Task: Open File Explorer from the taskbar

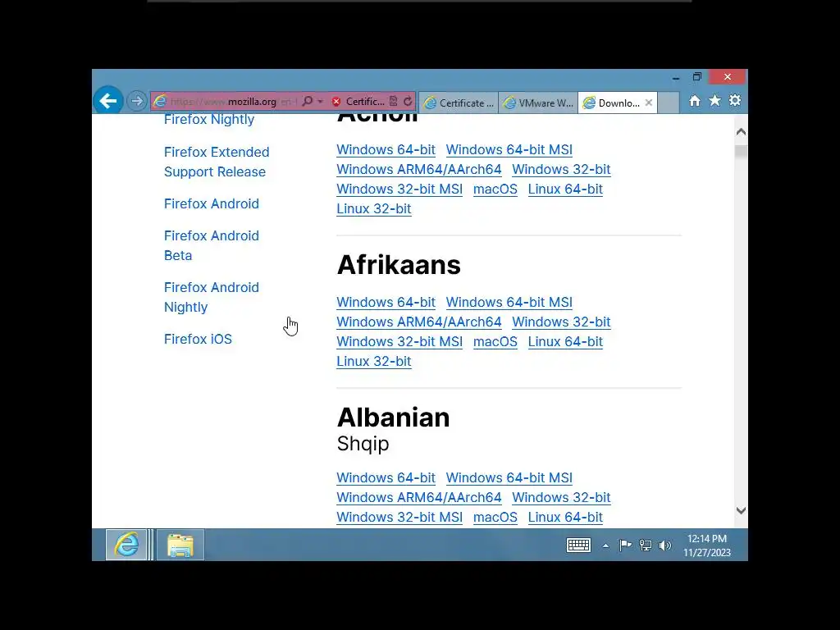Action: (180, 545)
